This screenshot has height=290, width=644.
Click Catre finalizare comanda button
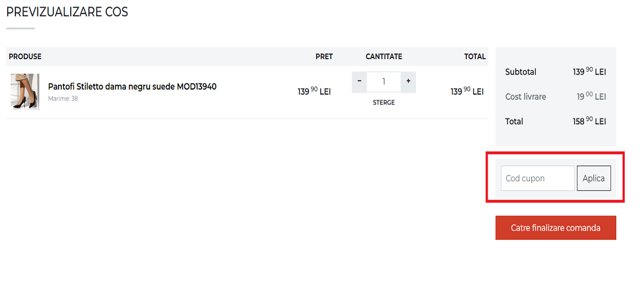pos(555,227)
